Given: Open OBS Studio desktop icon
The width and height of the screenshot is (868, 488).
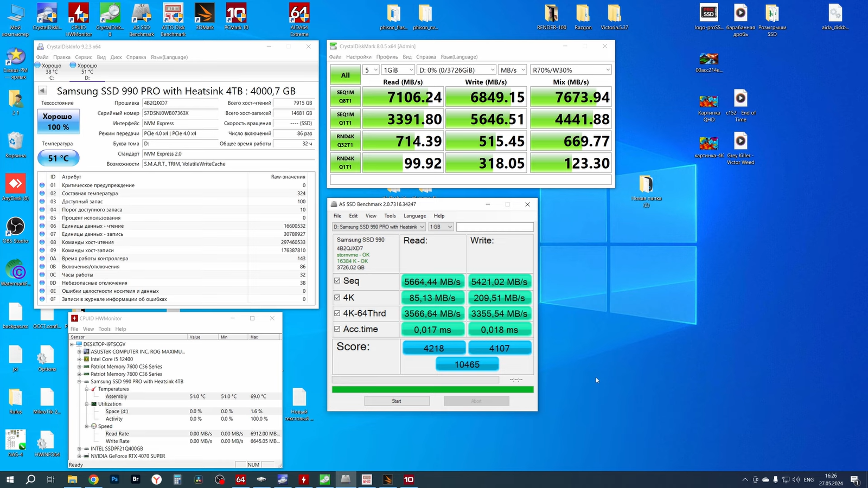Looking at the screenshot, I should (x=15, y=227).
